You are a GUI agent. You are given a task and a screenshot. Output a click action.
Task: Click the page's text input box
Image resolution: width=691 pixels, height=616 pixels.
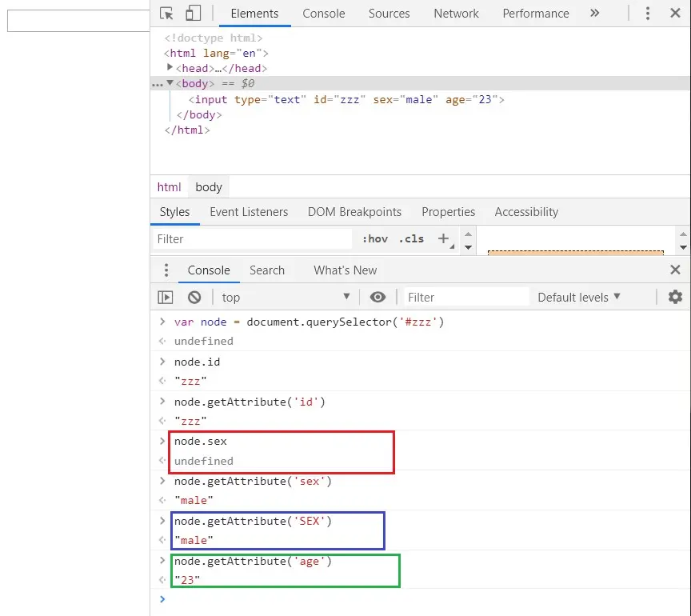point(78,21)
